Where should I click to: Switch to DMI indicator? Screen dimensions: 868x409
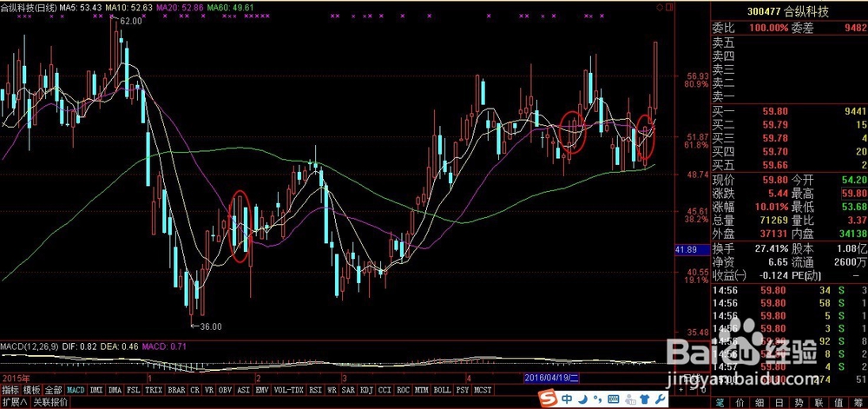(x=96, y=390)
